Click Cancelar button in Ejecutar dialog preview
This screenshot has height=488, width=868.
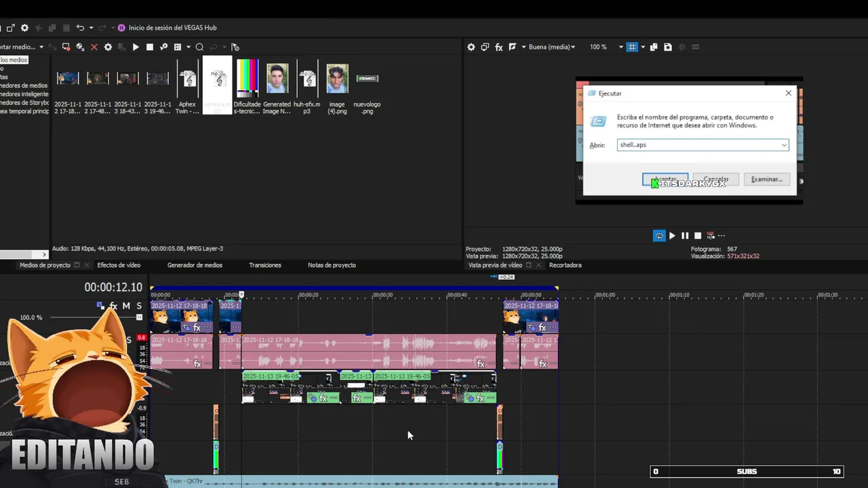[x=715, y=180]
